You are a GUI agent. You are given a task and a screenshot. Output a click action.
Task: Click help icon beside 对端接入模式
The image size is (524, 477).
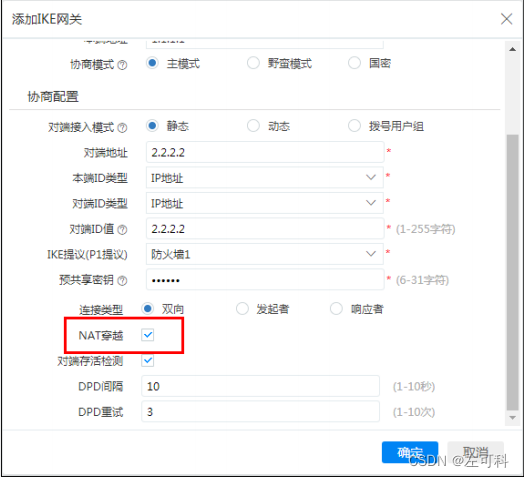(x=123, y=128)
